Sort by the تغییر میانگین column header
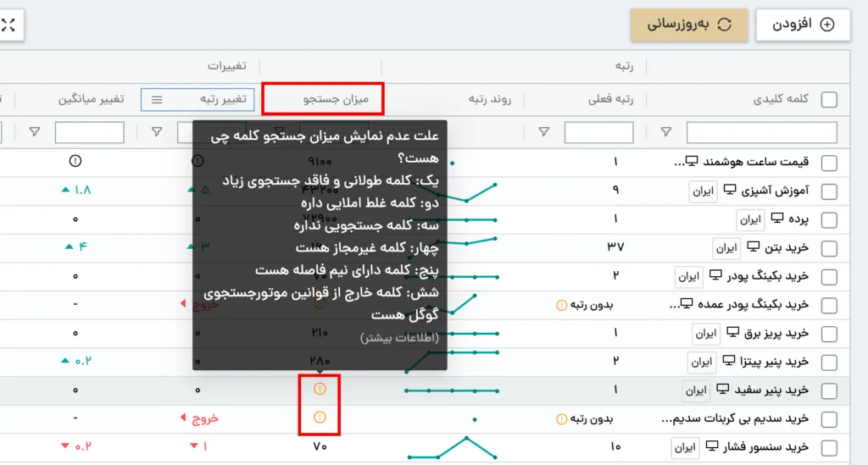Image resolution: width=868 pixels, height=465 pixels. click(x=92, y=100)
